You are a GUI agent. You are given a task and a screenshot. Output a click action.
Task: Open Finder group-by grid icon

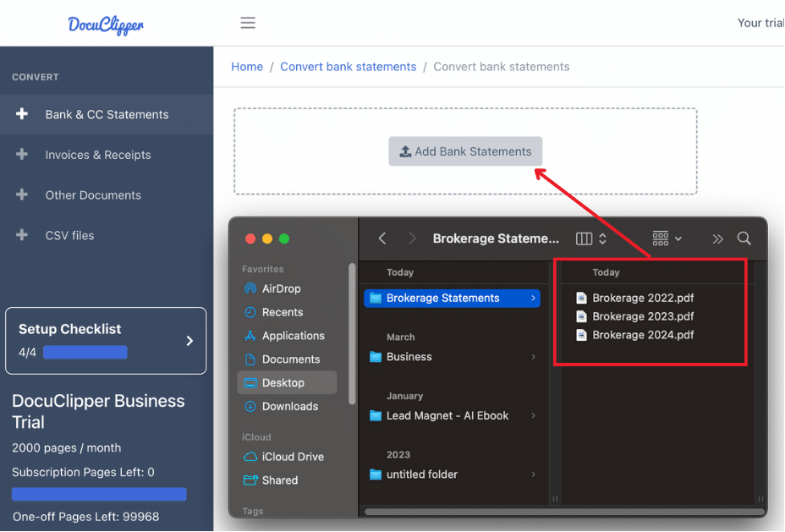pyautogui.click(x=661, y=239)
